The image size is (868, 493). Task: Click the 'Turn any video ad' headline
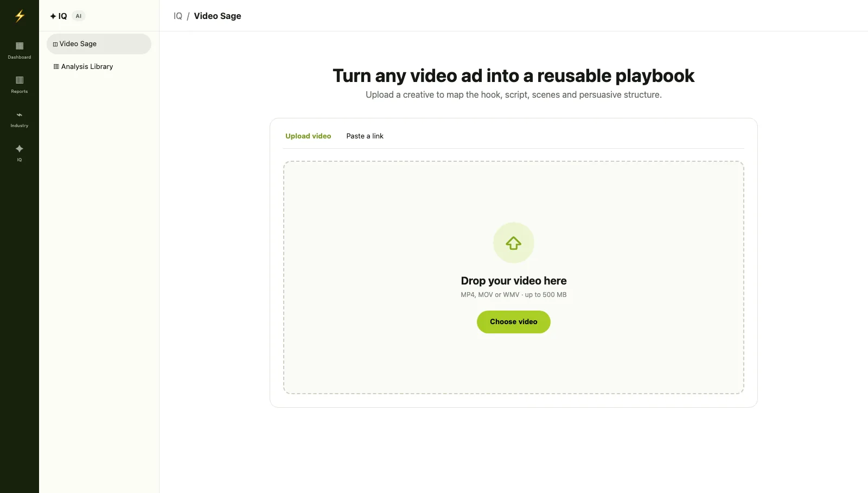514,75
